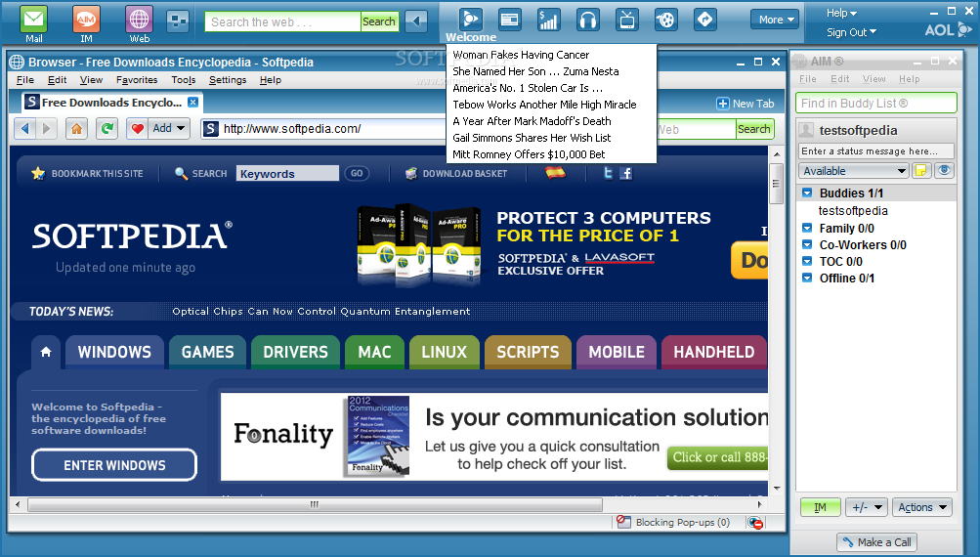Screen dimensions: 980x557
Task: Click the vertical scrollbar thumb of the page
Action: 776,184
